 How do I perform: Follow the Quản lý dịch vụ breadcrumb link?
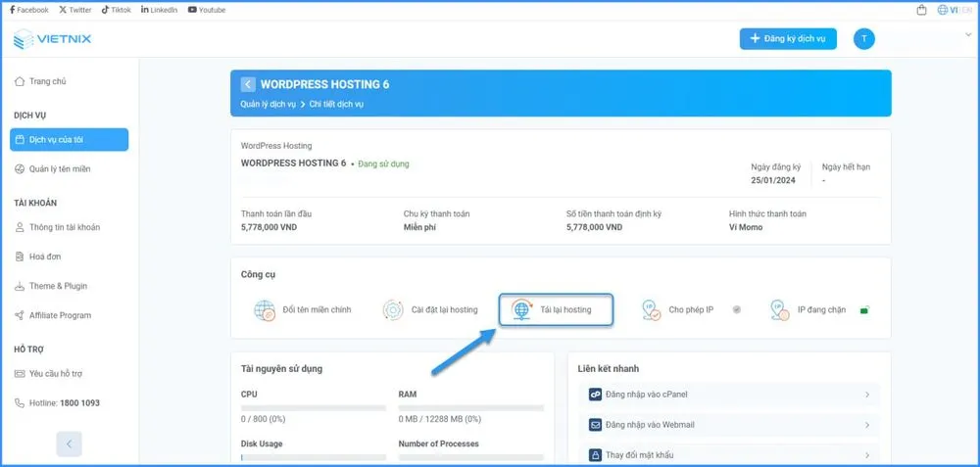click(x=268, y=104)
